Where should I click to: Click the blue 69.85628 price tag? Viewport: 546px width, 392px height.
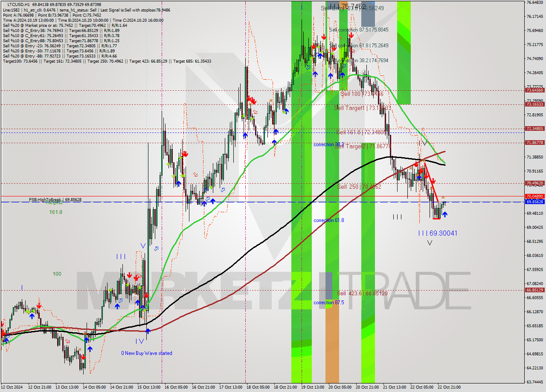pyautogui.click(x=534, y=202)
